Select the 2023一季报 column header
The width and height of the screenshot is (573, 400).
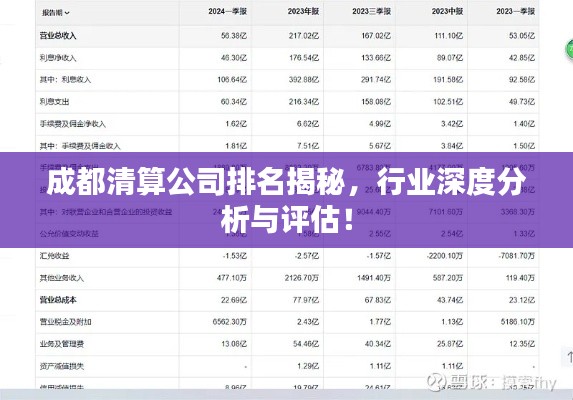tap(515, 11)
